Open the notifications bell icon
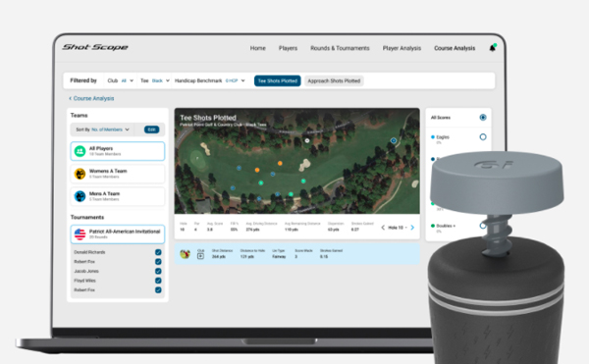 [x=492, y=48]
